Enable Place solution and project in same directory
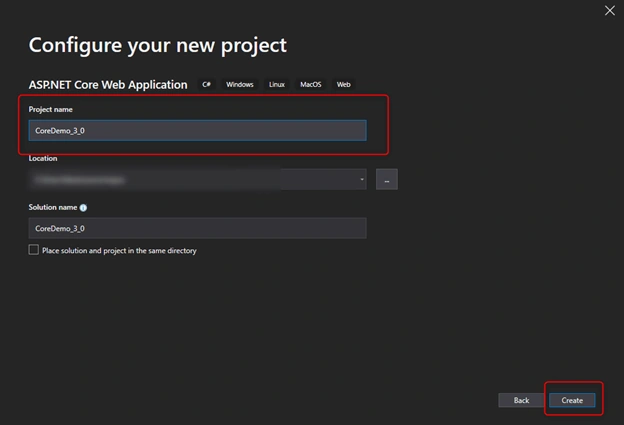The width and height of the screenshot is (624, 425). [34, 250]
